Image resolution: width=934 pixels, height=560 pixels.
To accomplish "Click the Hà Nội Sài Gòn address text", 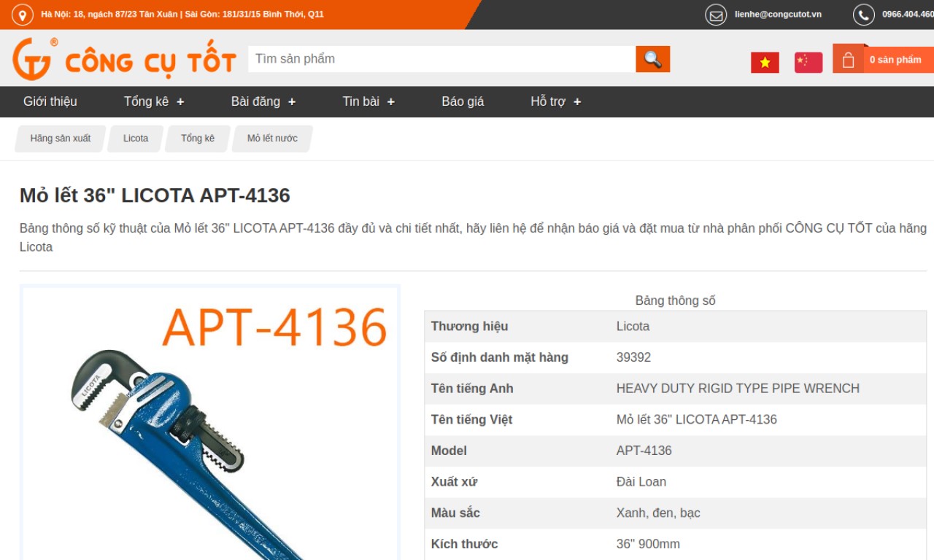I will pyautogui.click(x=182, y=15).
